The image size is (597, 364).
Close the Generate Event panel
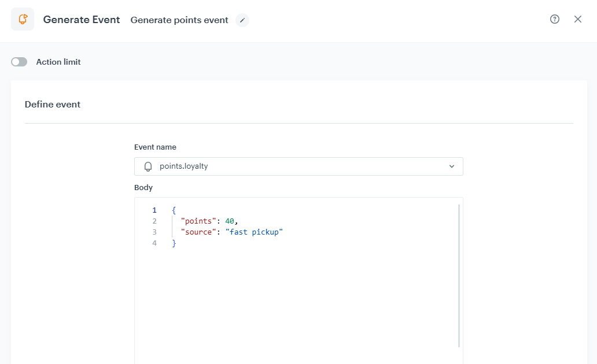tap(577, 19)
